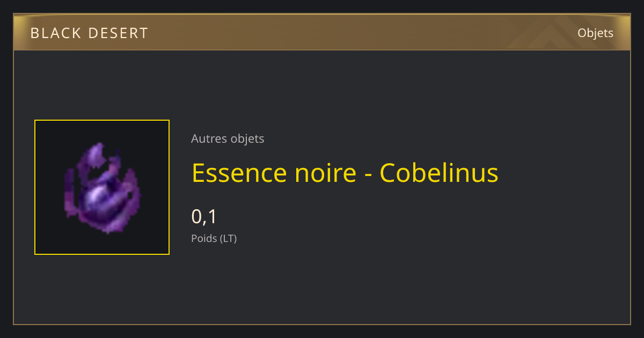Open the BLACK DESERT header title
The height and width of the screenshot is (338, 644).
click(x=89, y=33)
